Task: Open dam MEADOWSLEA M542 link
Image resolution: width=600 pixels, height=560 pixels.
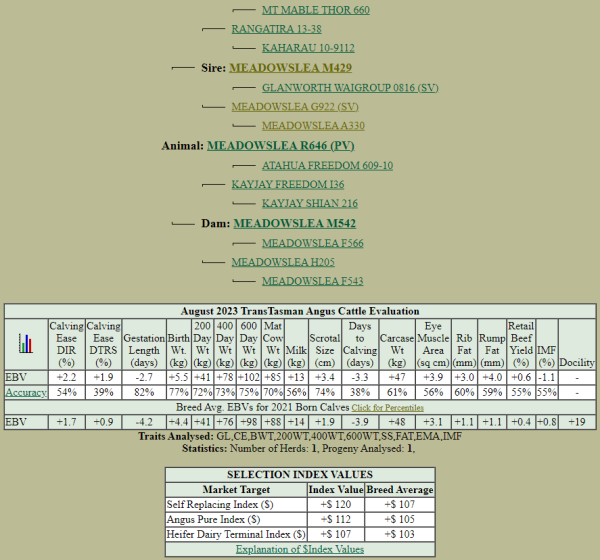Action: point(295,224)
